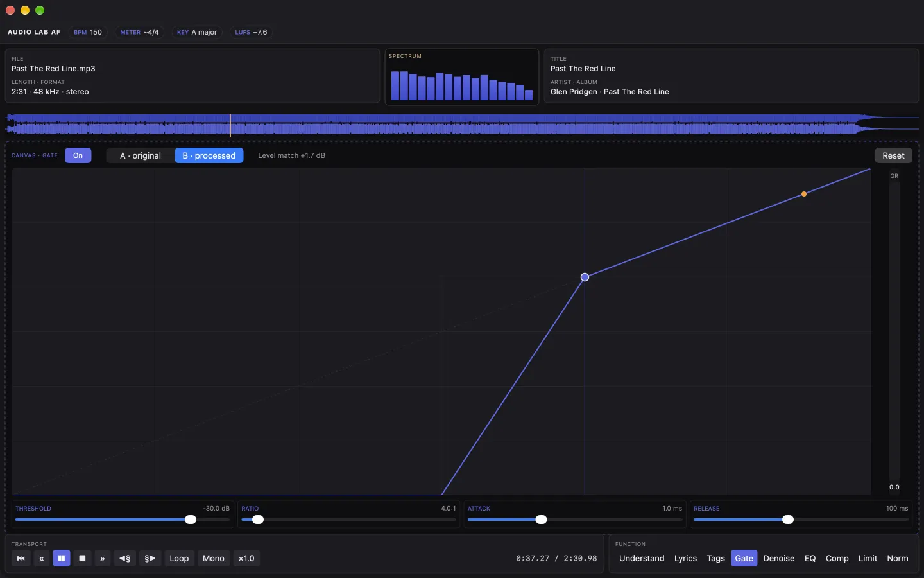
Task: Click the Threshold slider handle
Action: click(x=191, y=520)
